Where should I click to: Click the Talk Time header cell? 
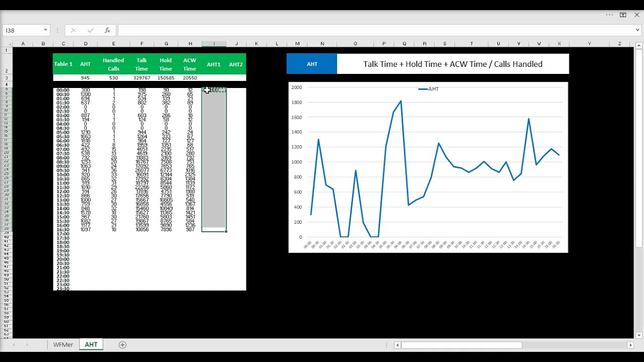pos(141,64)
